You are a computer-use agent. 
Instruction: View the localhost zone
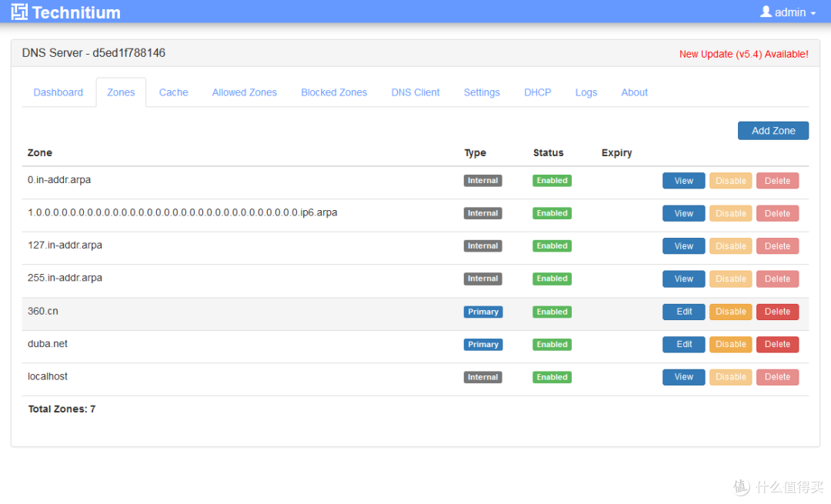[684, 377]
